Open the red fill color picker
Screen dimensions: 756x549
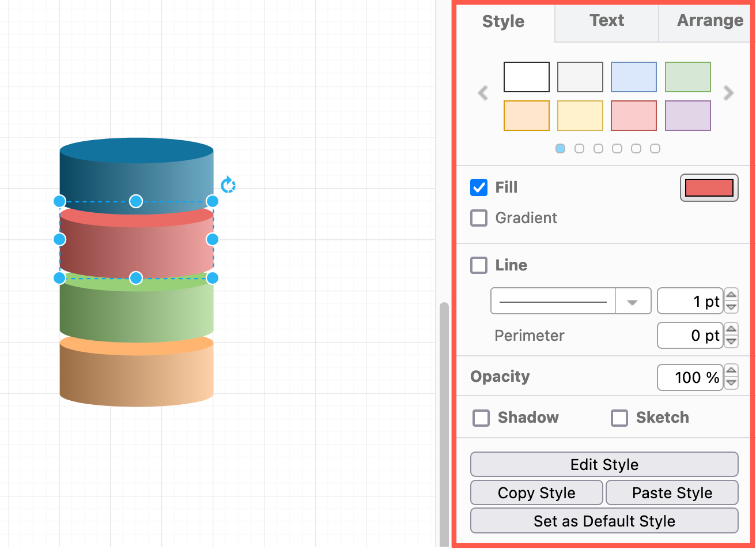pyautogui.click(x=709, y=188)
